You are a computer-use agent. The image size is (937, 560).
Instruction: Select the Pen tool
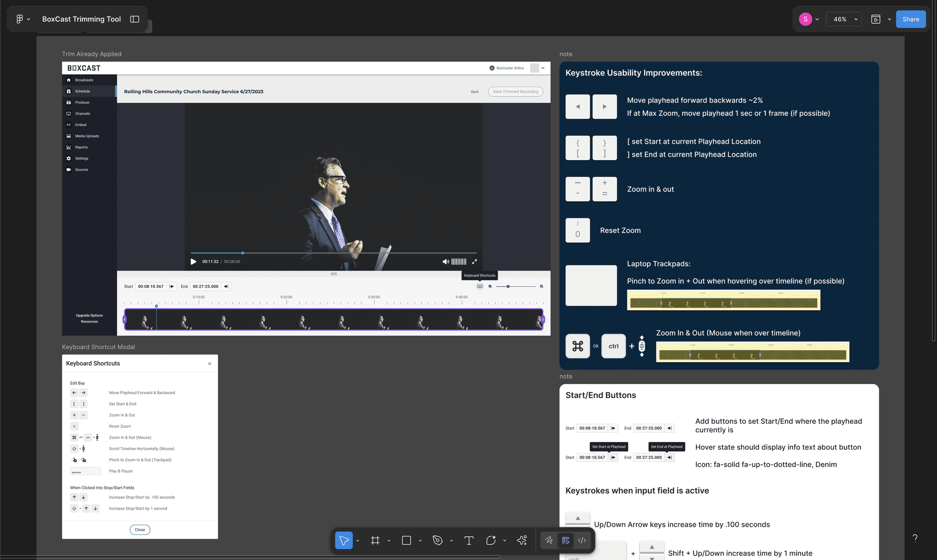coord(437,540)
